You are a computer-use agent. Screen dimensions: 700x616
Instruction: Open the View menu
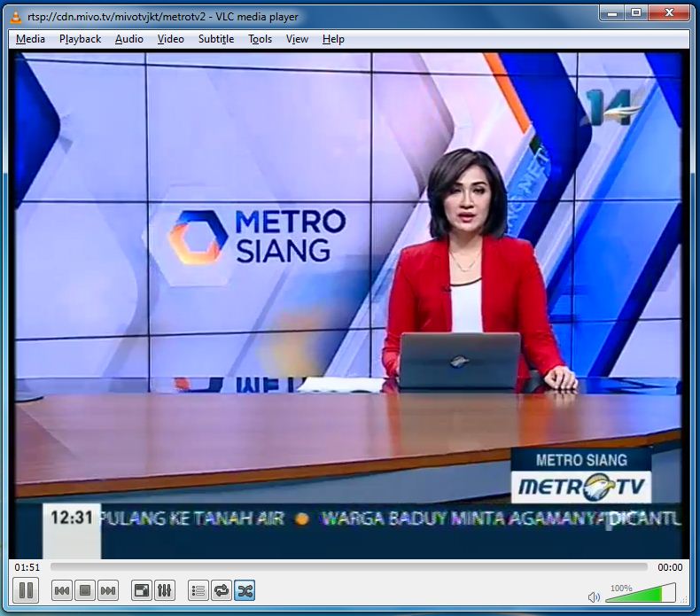(x=297, y=39)
